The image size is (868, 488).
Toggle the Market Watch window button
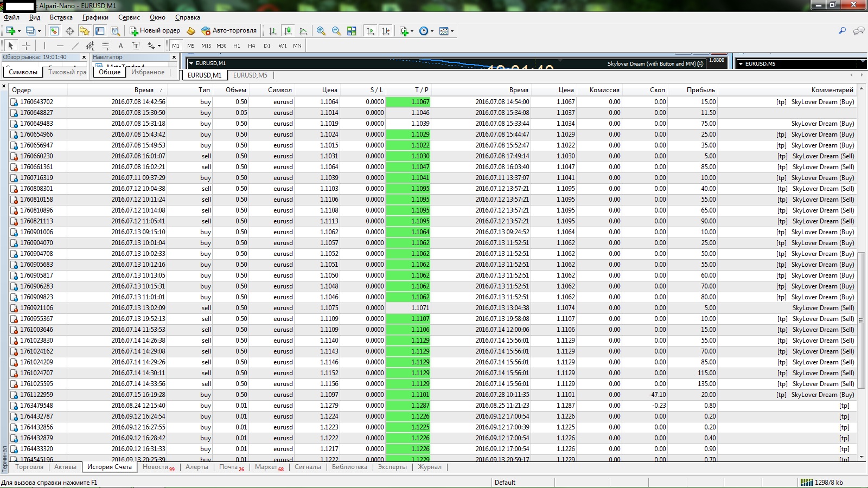(54, 31)
